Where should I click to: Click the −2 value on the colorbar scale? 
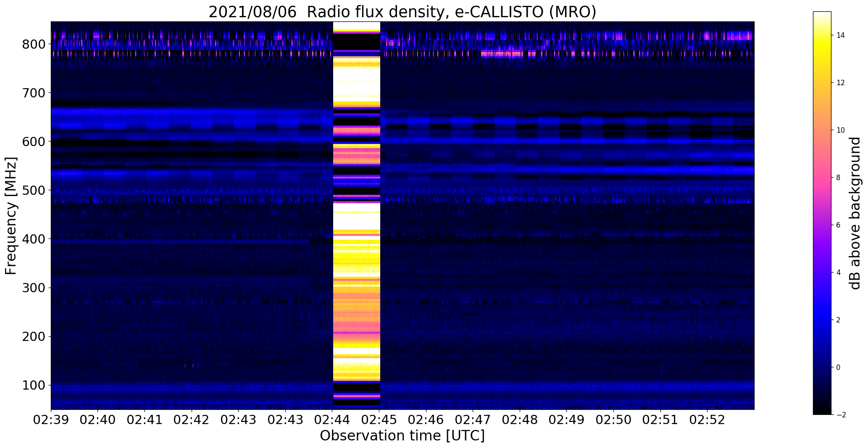(841, 415)
